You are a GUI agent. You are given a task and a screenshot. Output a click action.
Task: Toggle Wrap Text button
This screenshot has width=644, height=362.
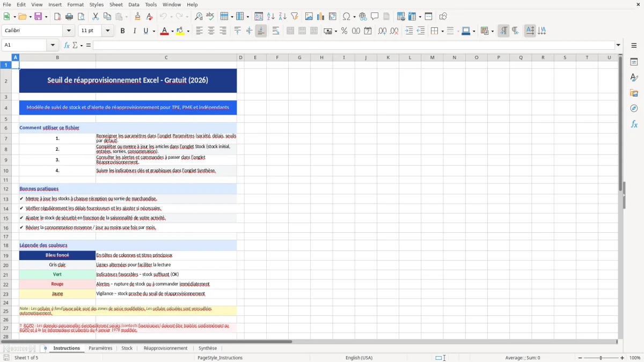[276, 31]
